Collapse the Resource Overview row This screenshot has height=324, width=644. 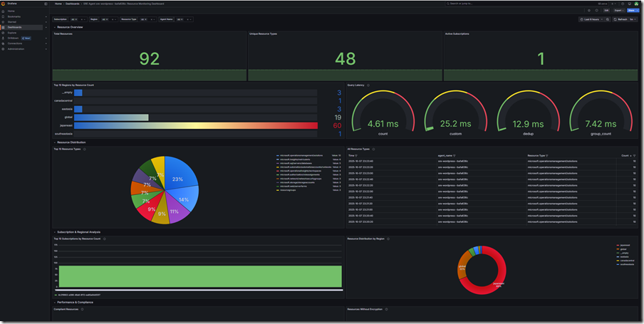56,27
